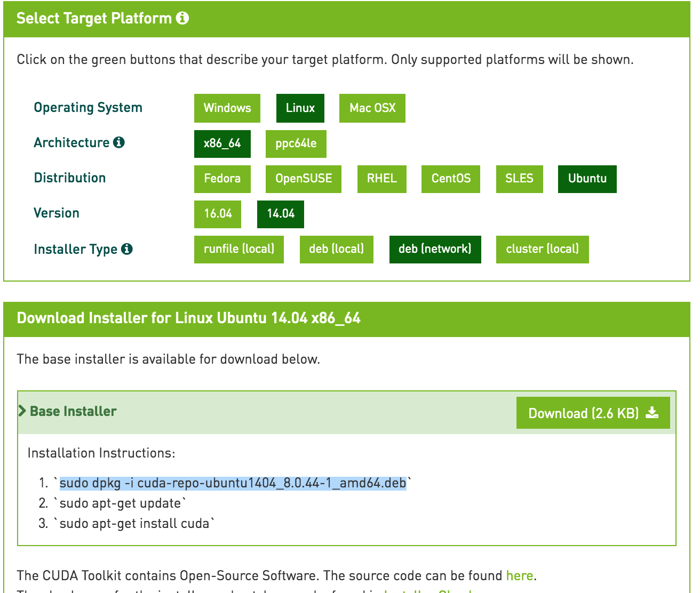Open the Architecture info icon
The image size is (700, 593).
click(x=119, y=142)
